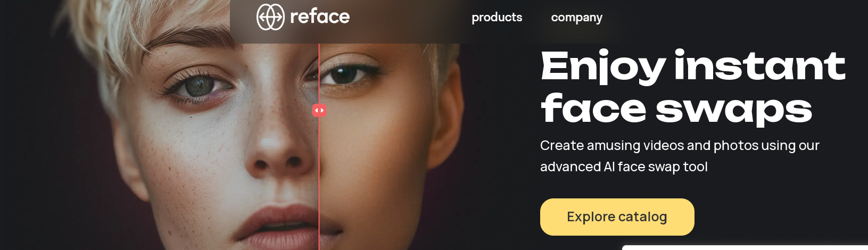Image resolution: width=868 pixels, height=250 pixels.
Task: Click the reface wordmark in header
Action: [x=320, y=17]
